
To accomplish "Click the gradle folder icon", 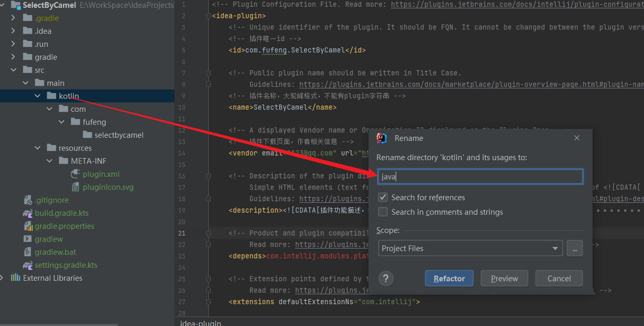I will tap(27, 57).
